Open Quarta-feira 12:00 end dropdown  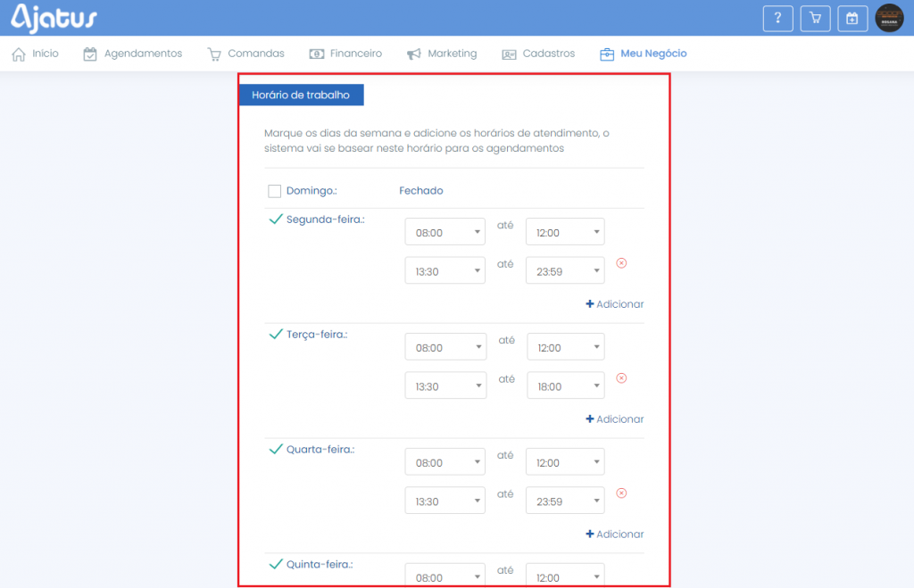tap(565, 461)
